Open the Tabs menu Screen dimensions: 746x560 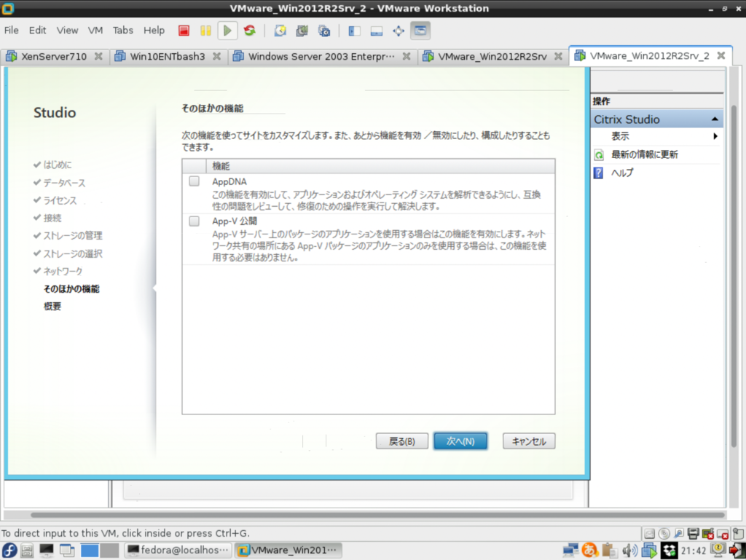coord(122,31)
